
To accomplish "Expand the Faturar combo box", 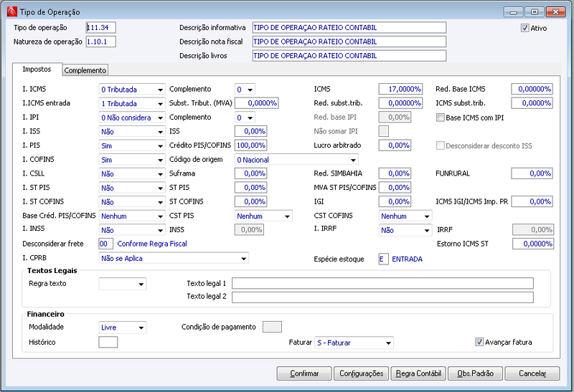I will [354, 343].
